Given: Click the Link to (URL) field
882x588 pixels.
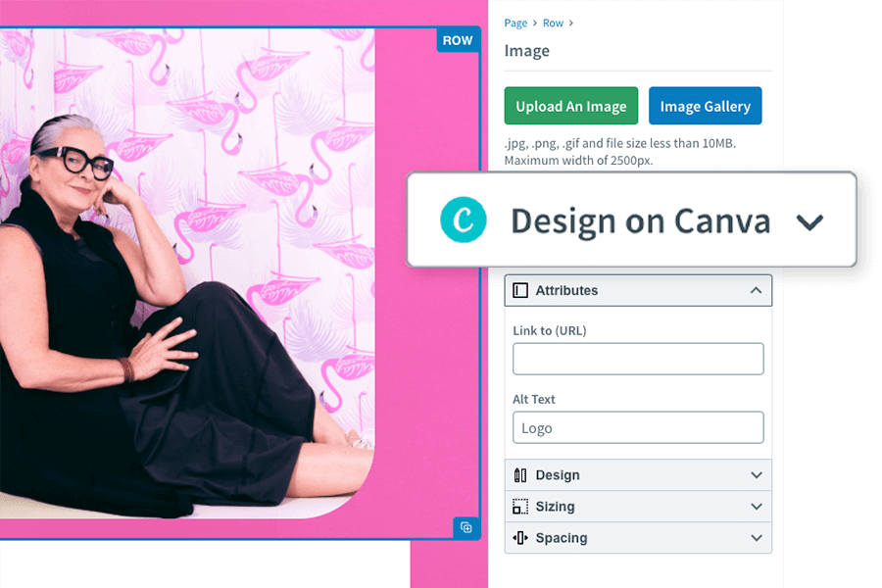Looking at the screenshot, I should coord(637,359).
